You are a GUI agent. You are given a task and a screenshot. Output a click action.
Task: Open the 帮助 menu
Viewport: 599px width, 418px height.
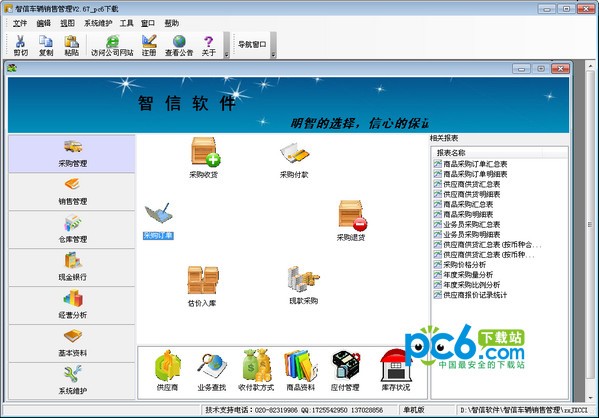pos(172,23)
